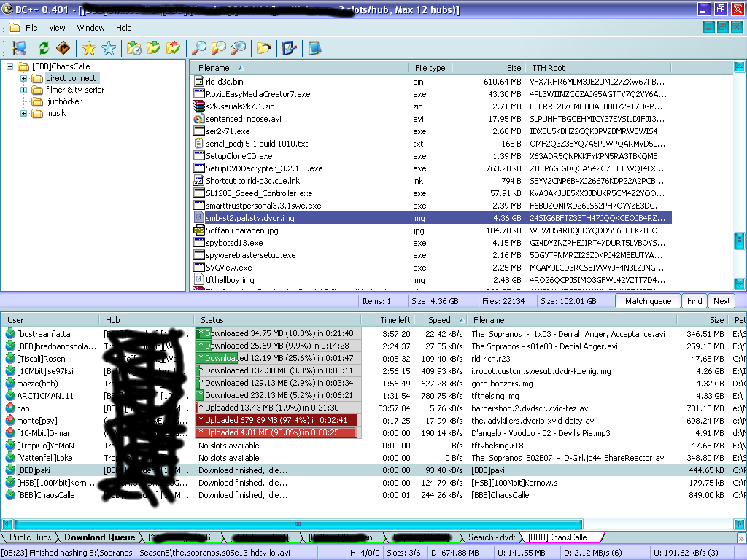This screenshot has width=747, height=560.
Task: Switch to the Search - dvdr tab
Action: coord(492,537)
